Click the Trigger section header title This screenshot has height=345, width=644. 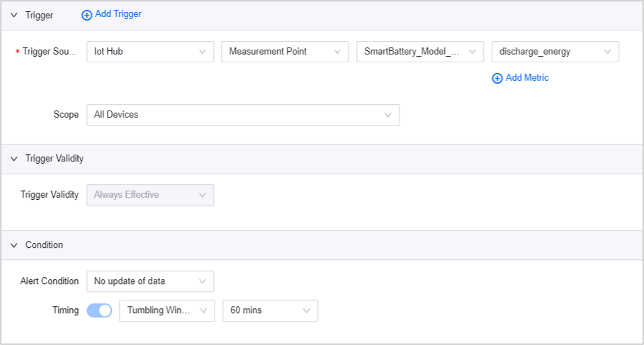tap(39, 15)
